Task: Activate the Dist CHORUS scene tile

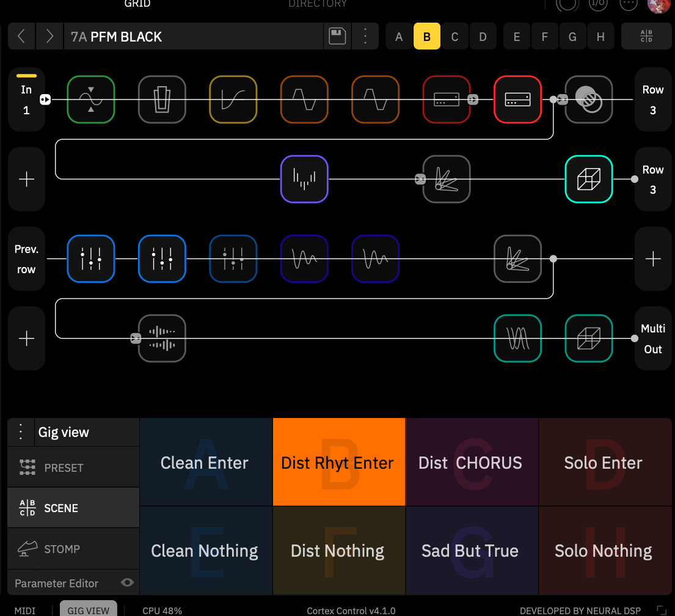Action: tap(472, 462)
